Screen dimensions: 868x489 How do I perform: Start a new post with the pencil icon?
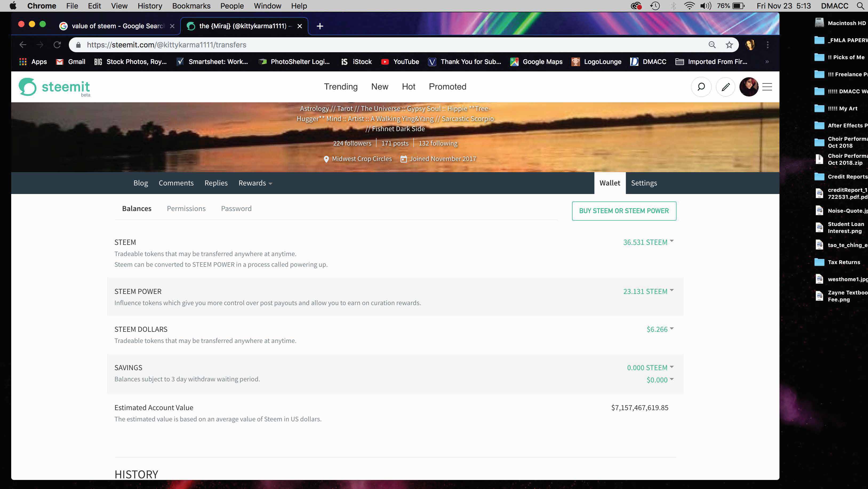[x=726, y=87]
